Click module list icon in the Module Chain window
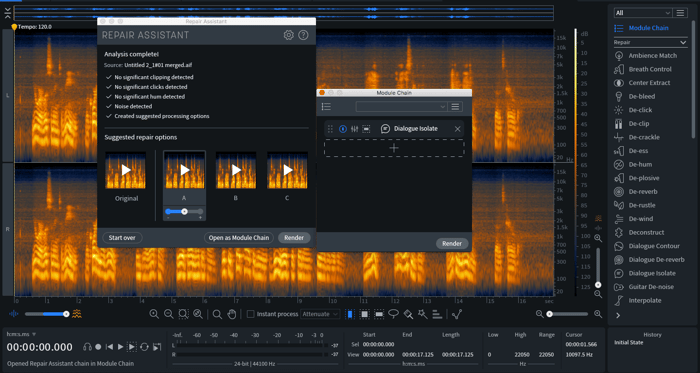The image size is (700, 373). coord(326,107)
